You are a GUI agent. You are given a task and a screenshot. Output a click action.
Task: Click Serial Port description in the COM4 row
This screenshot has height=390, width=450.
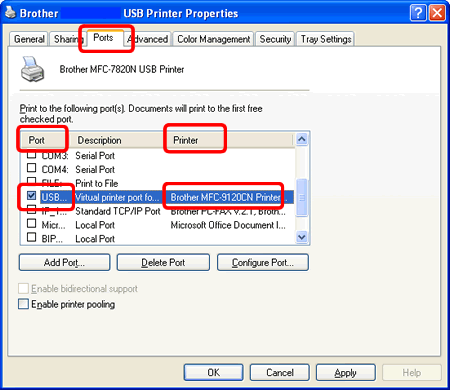pyautogui.click(x=95, y=169)
